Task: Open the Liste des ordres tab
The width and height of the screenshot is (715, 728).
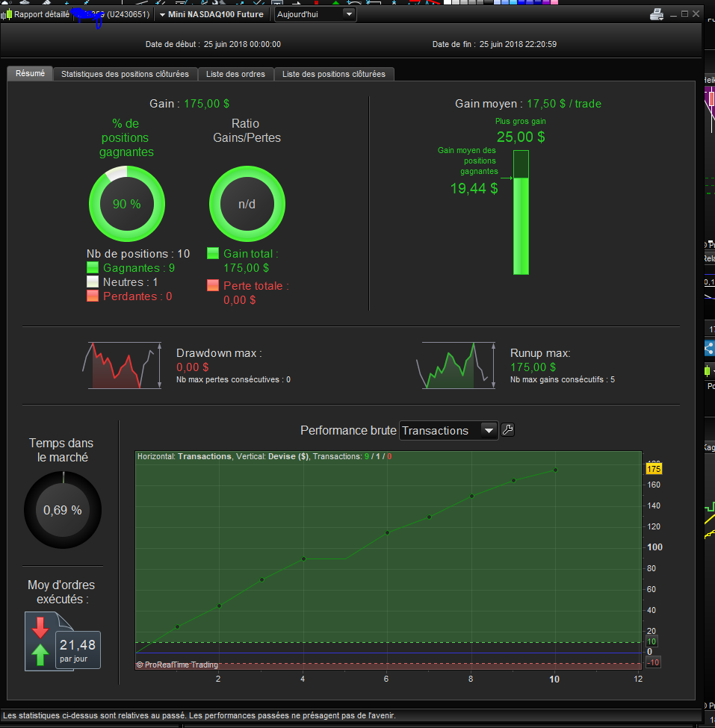Action: pos(235,74)
